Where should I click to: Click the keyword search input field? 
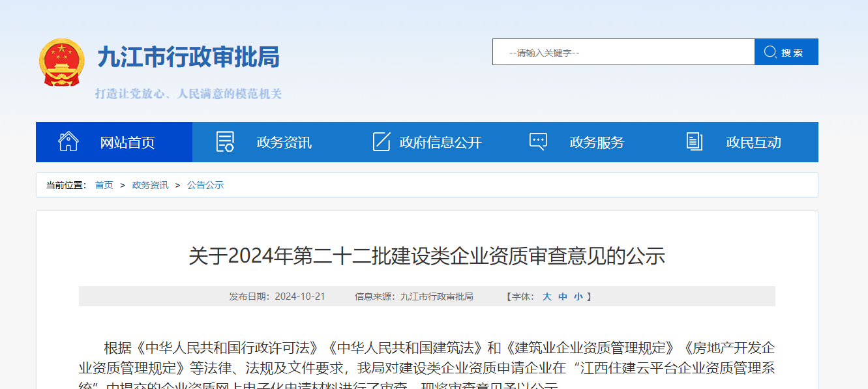pyautogui.click(x=623, y=51)
